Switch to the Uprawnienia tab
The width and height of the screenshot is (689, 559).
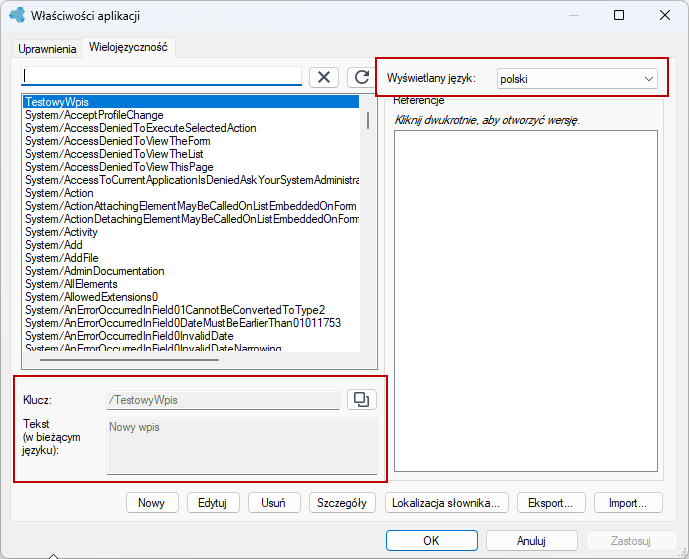click(x=47, y=49)
